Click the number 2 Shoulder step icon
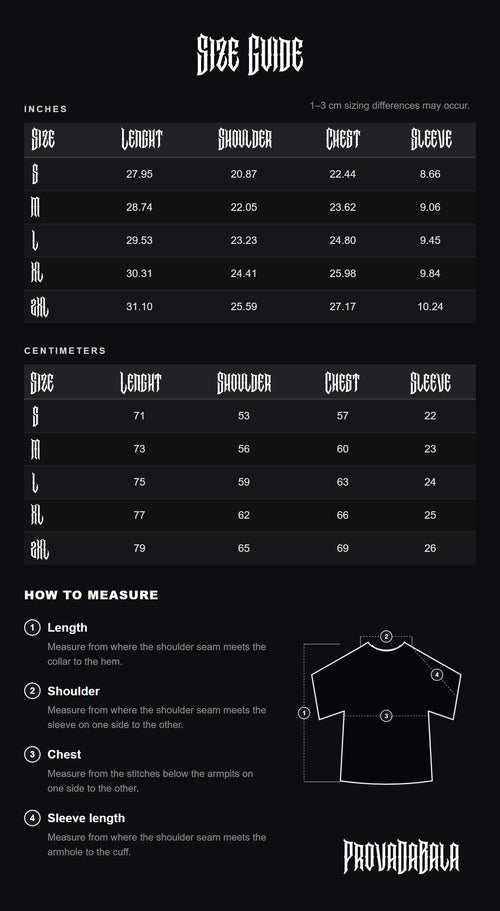 (32, 691)
